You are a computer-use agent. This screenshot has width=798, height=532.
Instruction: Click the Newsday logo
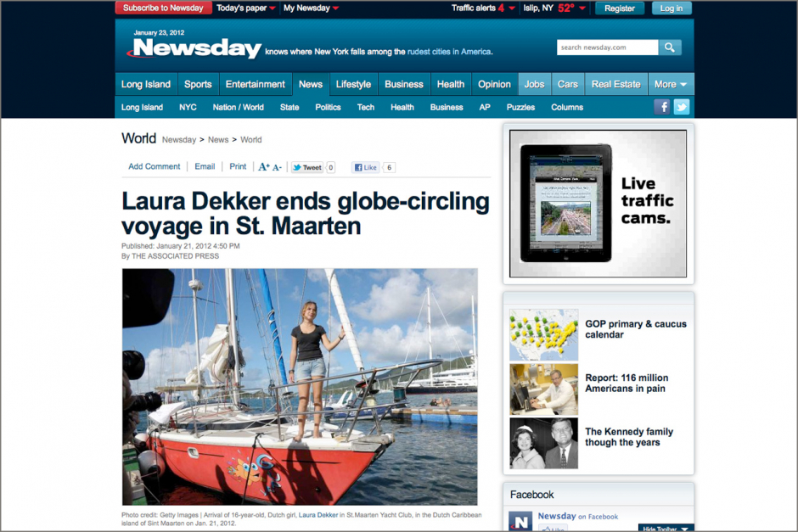click(195, 49)
